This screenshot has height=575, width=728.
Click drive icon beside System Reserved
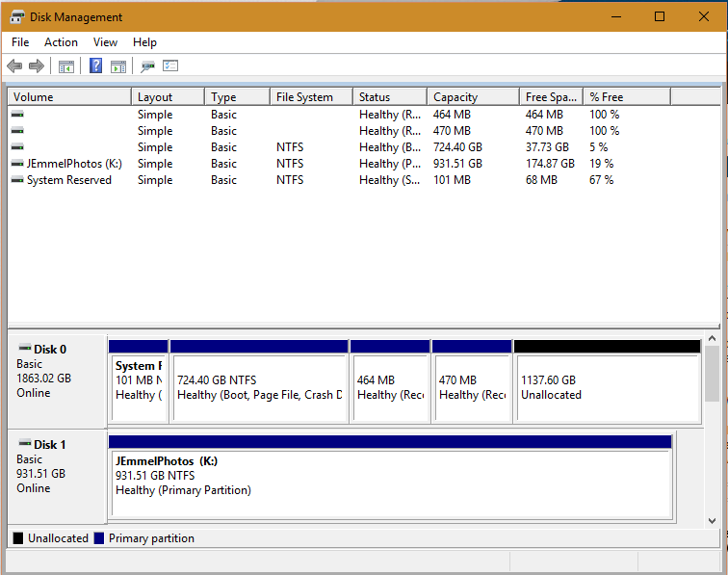click(x=17, y=180)
